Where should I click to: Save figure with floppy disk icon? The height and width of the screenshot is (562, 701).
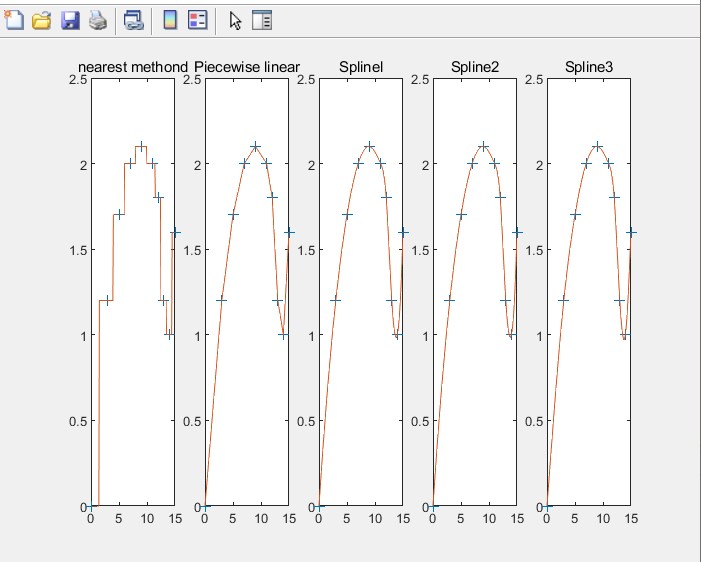pos(70,21)
